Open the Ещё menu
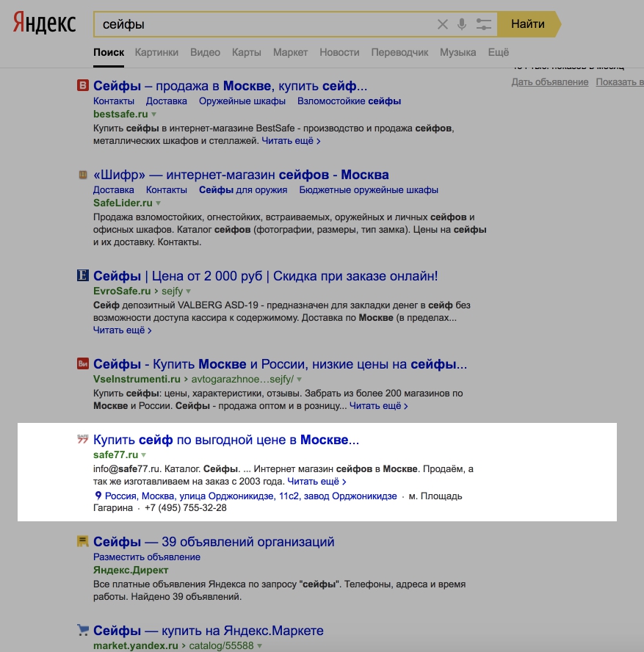Screen dimensions: 644x652 tap(498, 52)
